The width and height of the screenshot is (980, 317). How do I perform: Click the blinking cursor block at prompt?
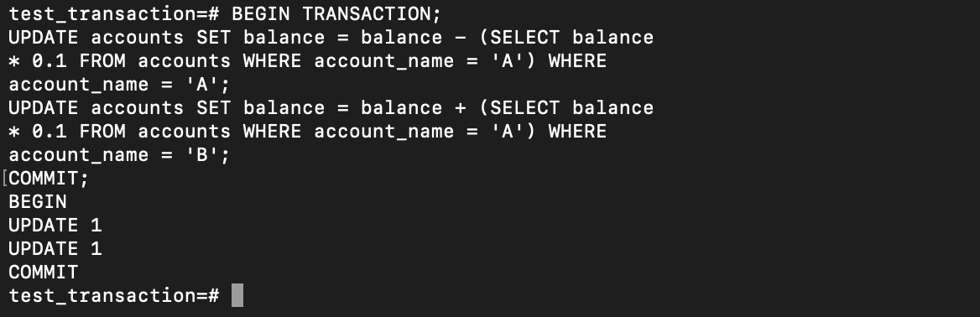(237, 295)
